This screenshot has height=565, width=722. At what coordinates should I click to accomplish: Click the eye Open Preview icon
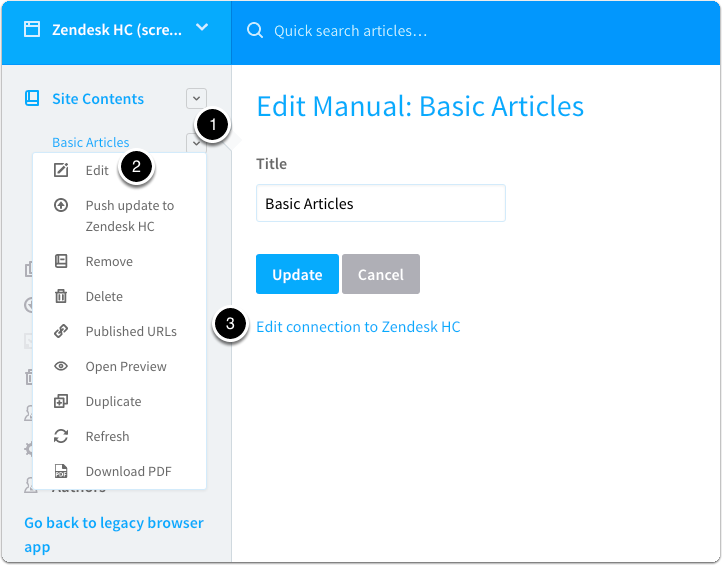(61, 366)
